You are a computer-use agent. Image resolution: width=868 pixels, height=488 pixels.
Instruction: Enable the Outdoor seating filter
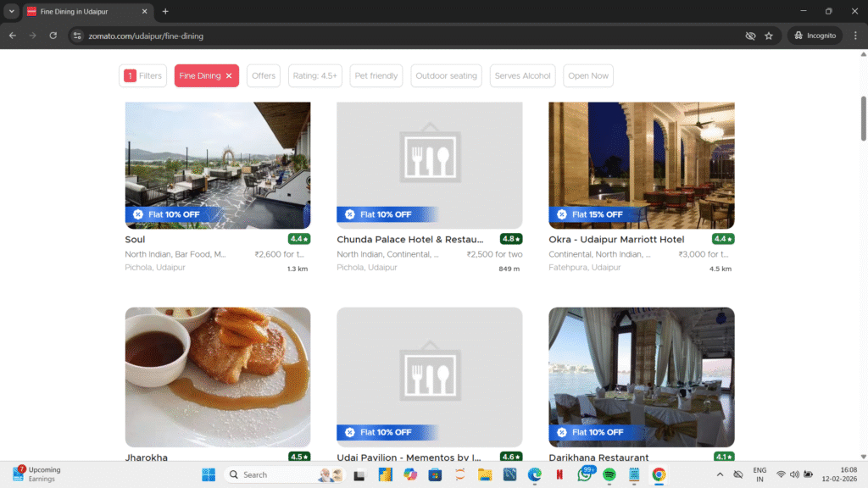pyautogui.click(x=446, y=76)
